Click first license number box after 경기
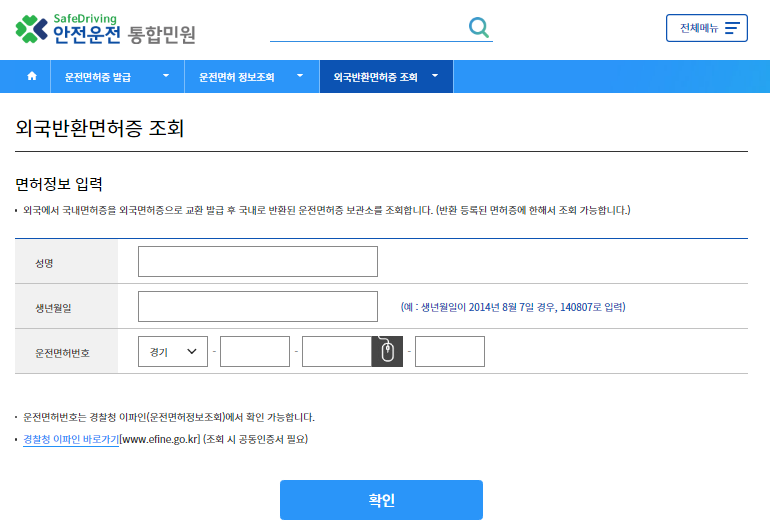770x528 pixels. coord(255,352)
